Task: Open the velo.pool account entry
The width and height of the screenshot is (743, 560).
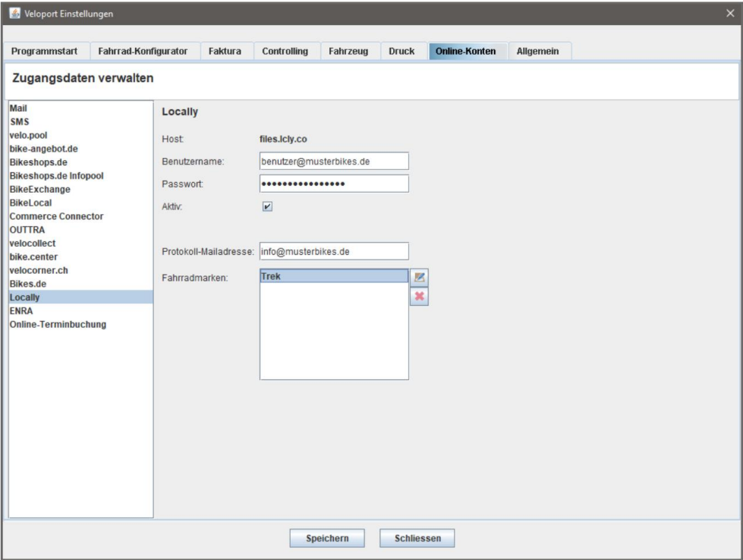Action: [80, 136]
